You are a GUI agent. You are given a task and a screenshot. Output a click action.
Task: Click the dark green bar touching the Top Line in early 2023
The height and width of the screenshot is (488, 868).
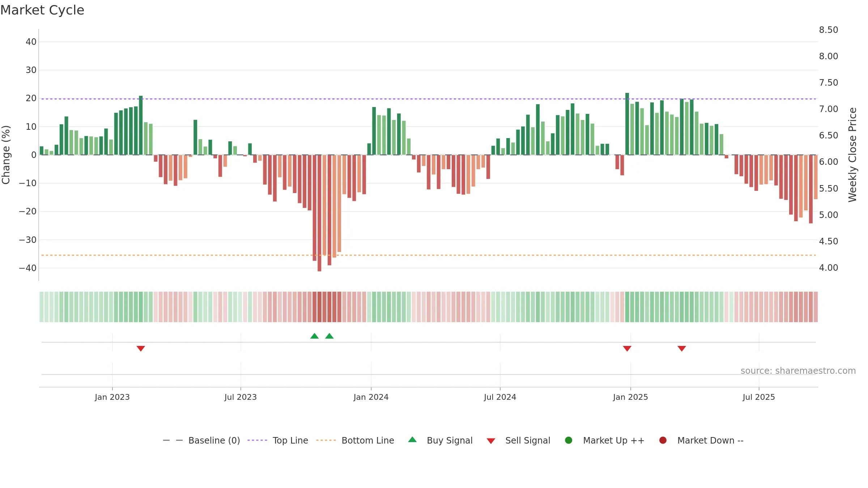pos(141,125)
